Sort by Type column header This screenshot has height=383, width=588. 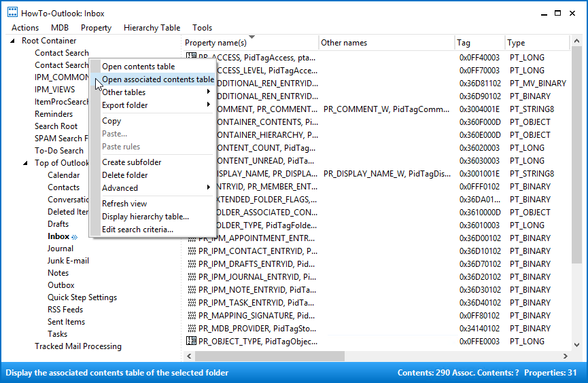coord(537,43)
